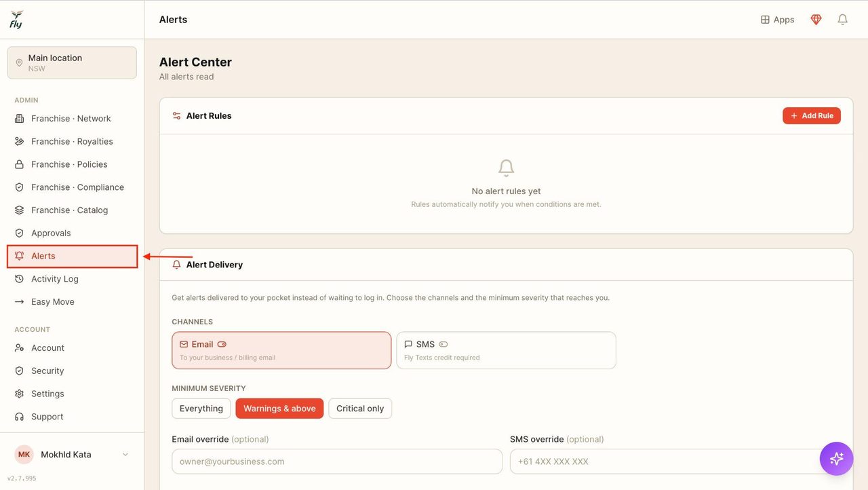This screenshot has height=490, width=868.
Task: Open the Support page
Action: pos(72,417)
